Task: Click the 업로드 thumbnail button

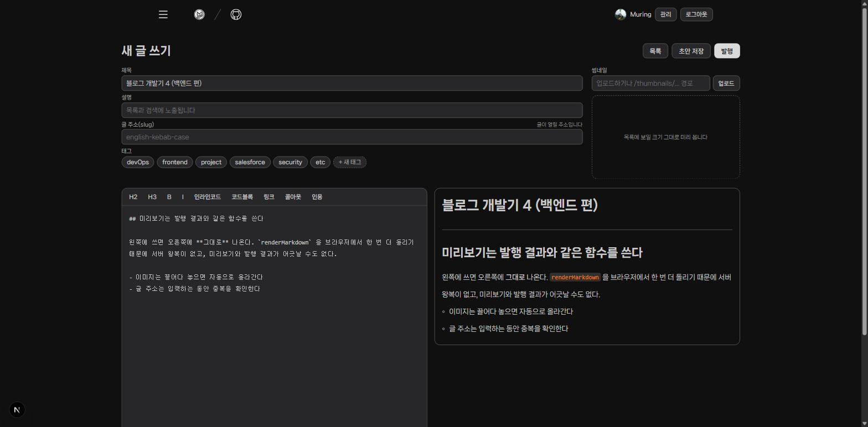Action: click(x=726, y=84)
